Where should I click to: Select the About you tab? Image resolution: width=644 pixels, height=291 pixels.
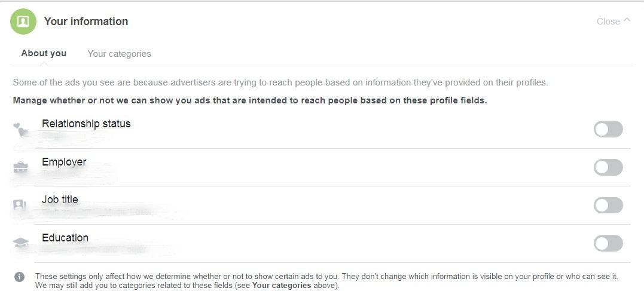click(x=44, y=53)
